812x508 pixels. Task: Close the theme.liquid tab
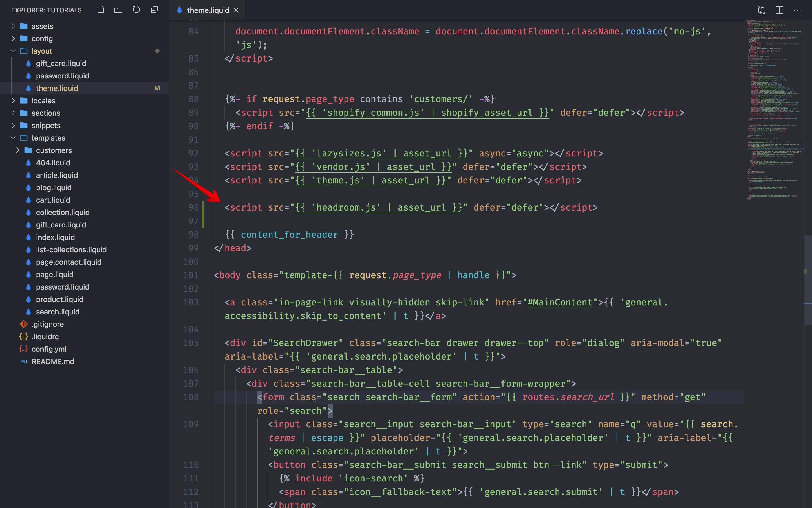click(236, 10)
